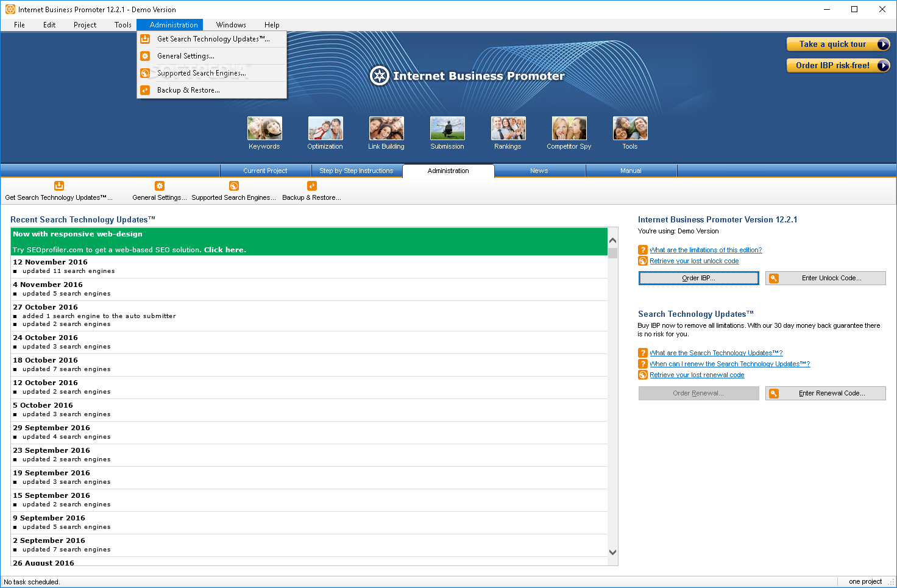Viewport: 897px width, 588px height.
Task: Open 'When can I renew' updates link
Action: coord(730,364)
